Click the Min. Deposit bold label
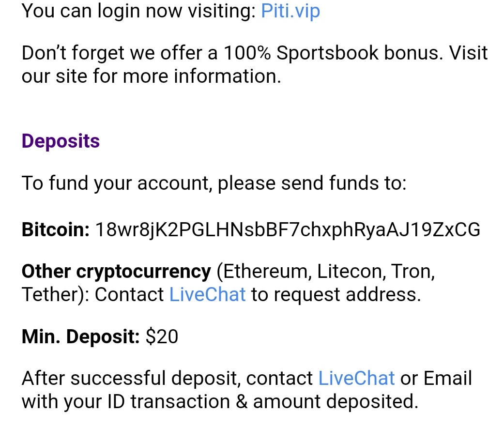Viewport: 504px width, 428px height. 81,337
